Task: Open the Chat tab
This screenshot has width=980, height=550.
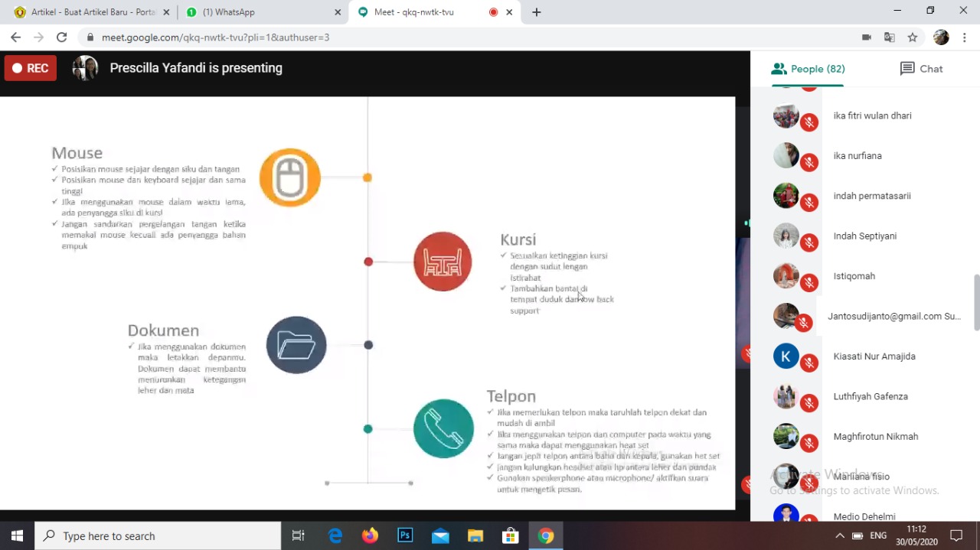Action: click(921, 69)
